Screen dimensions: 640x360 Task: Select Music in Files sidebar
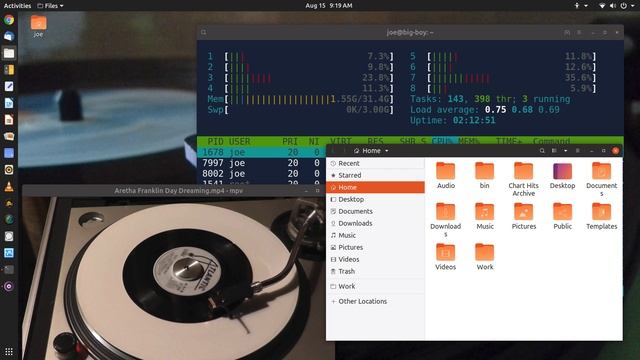click(x=375, y=235)
